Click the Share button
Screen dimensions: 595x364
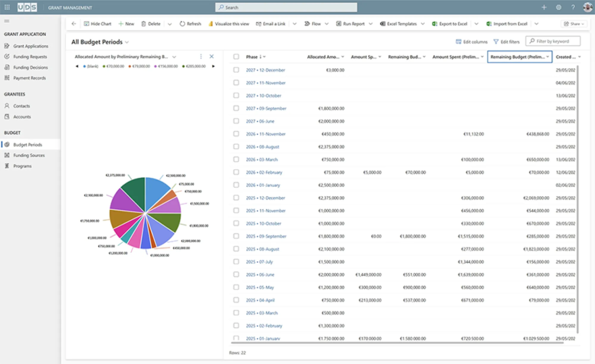573,24
